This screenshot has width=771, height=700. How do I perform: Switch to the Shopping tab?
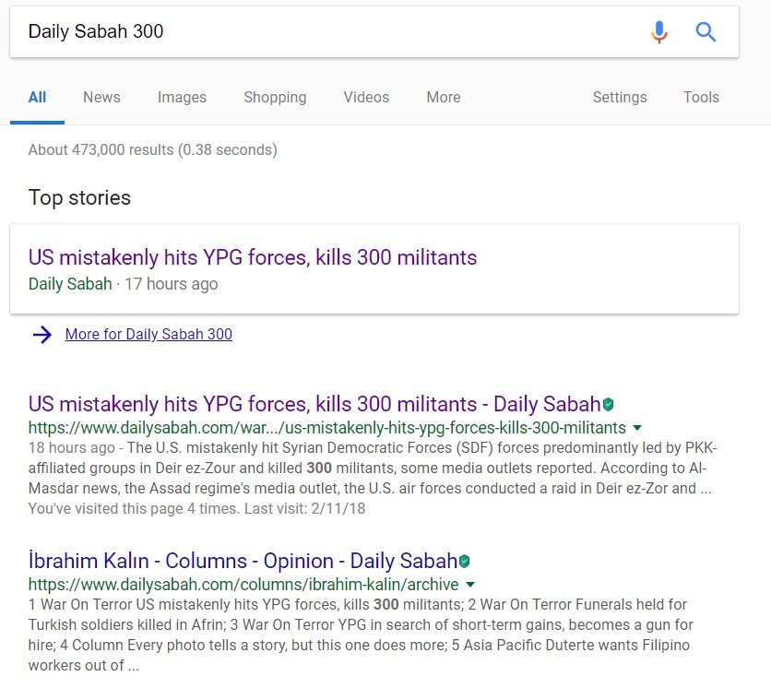(x=275, y=98)
